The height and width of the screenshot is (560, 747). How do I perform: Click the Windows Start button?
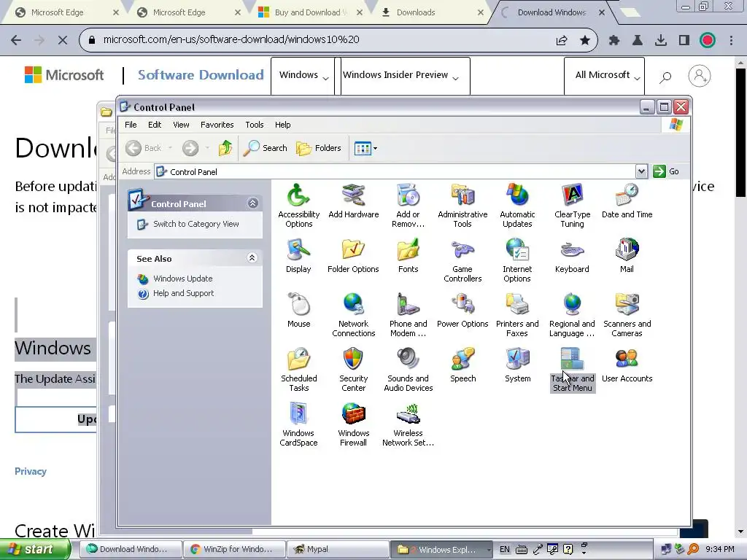click(x=35, y=549)
